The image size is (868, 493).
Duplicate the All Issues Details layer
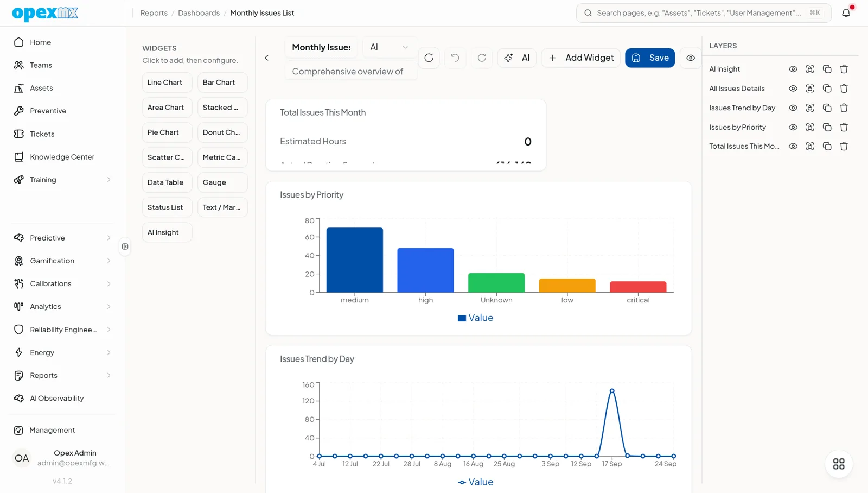827,89
